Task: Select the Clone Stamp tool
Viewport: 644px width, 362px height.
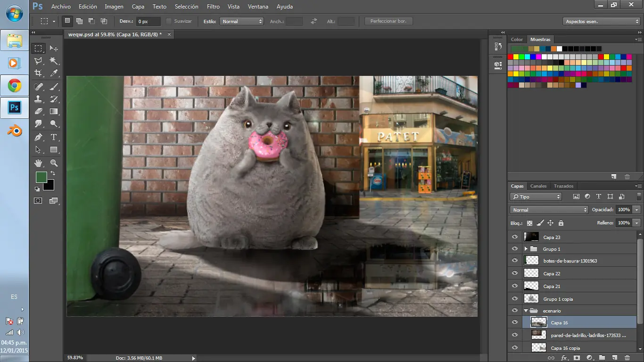Action: (x=39, y=99)
